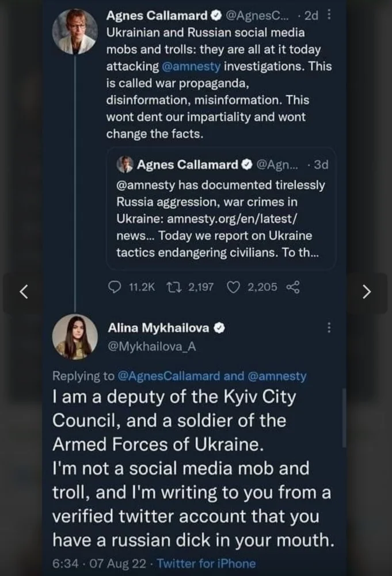The image size is (392, 576).
Task: Click the Alina Mykhailova display name
Action: 159,328
